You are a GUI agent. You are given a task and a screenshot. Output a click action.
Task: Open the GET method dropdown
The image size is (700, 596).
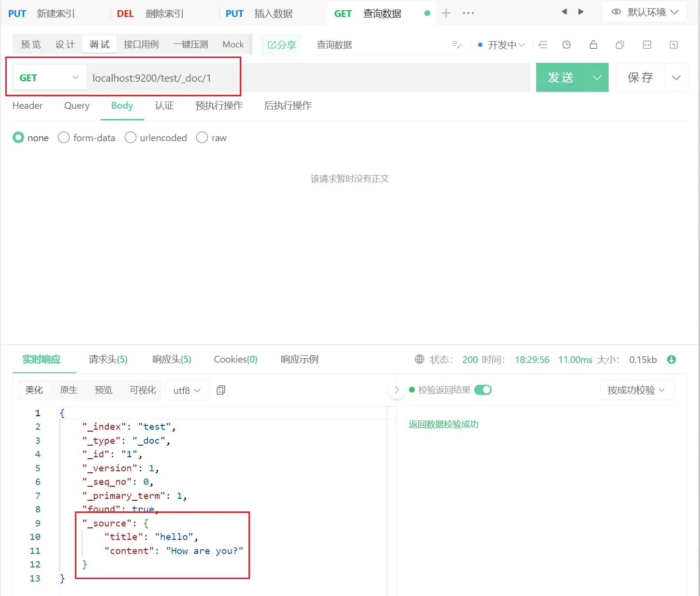49,78
